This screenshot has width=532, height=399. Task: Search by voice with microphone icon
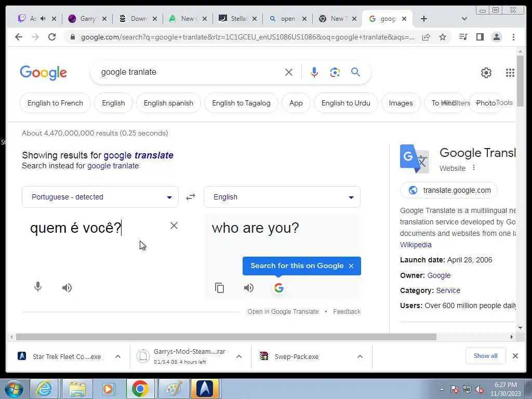point(314,72)
